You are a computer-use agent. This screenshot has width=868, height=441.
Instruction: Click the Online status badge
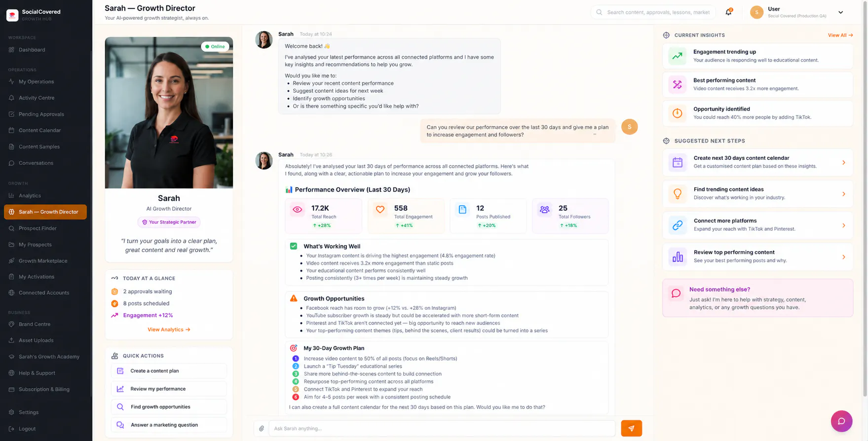[215, 46]
